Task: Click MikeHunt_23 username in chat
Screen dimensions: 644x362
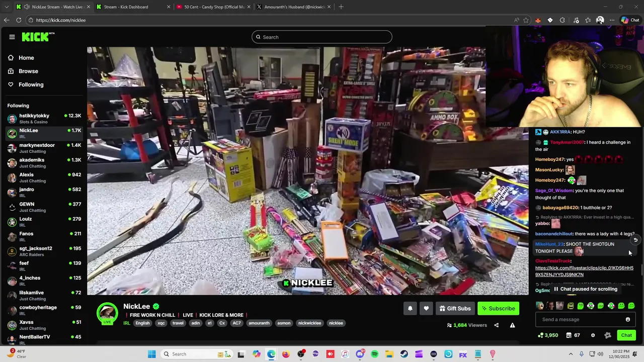Action: pyautogui.click(x=549, y=244)
